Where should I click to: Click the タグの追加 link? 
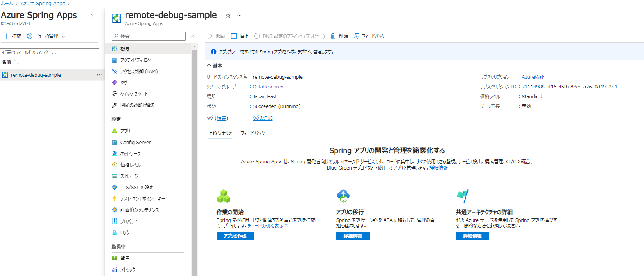click(262, 118)
